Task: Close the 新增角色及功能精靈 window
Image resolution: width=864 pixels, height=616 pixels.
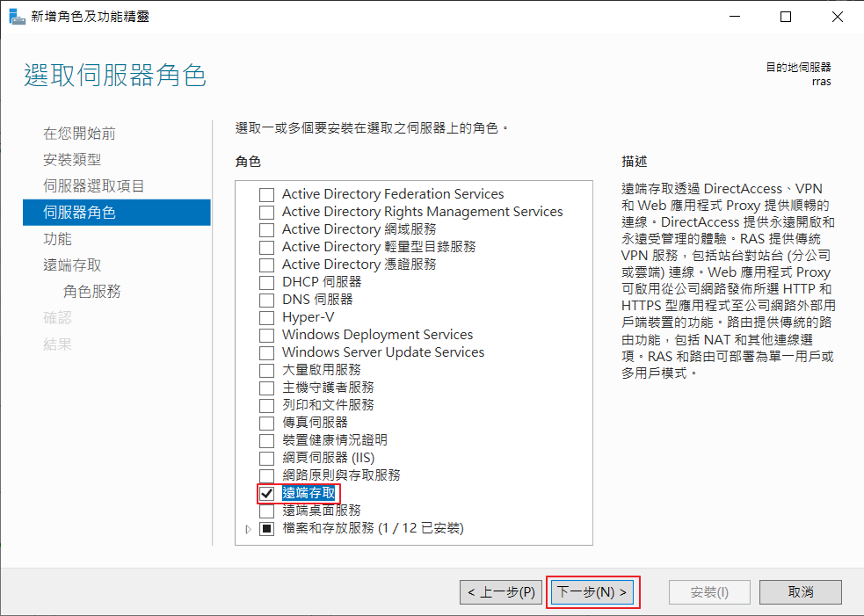Action: pyautogui.click(x=838, y=17)
